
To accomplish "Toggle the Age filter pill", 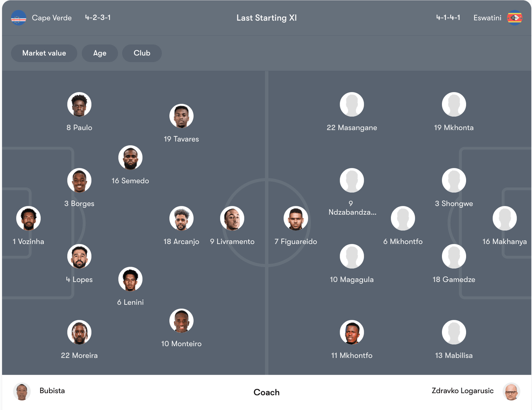I will click(100, 53).
